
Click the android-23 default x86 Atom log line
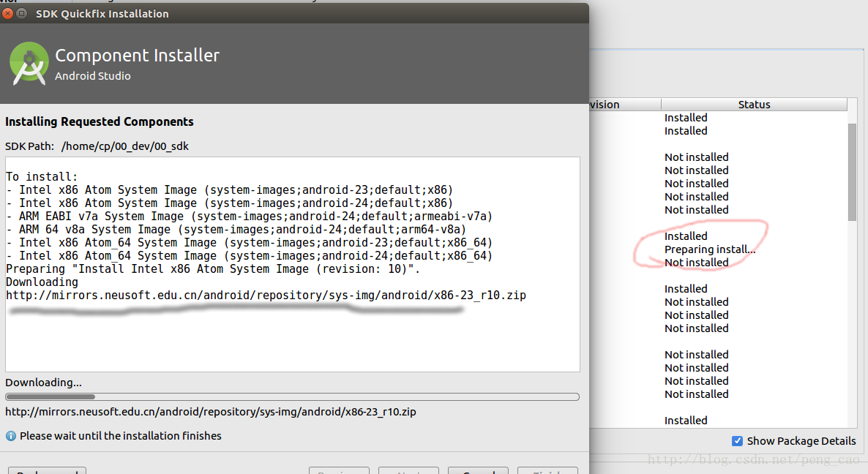click(229, 190)
